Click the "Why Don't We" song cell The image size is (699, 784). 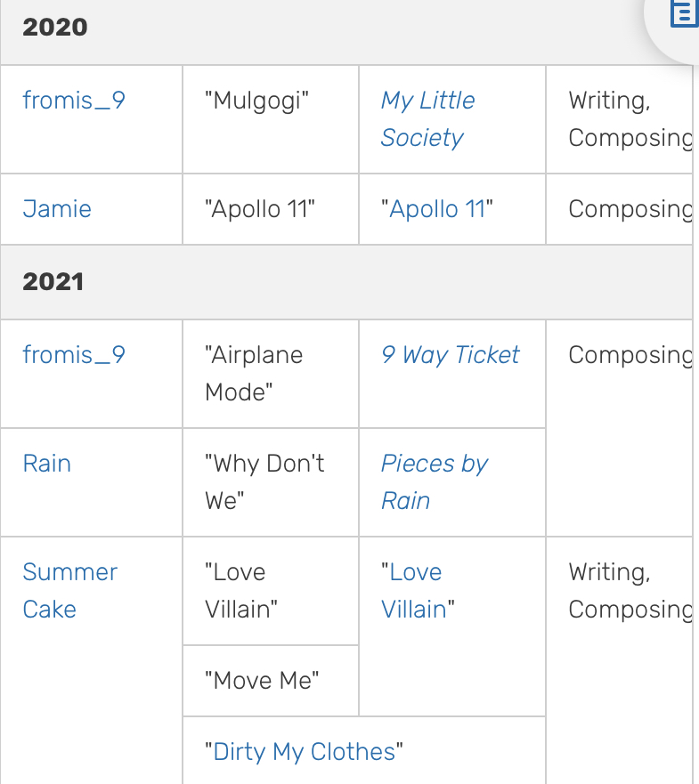tap(271, 482)
